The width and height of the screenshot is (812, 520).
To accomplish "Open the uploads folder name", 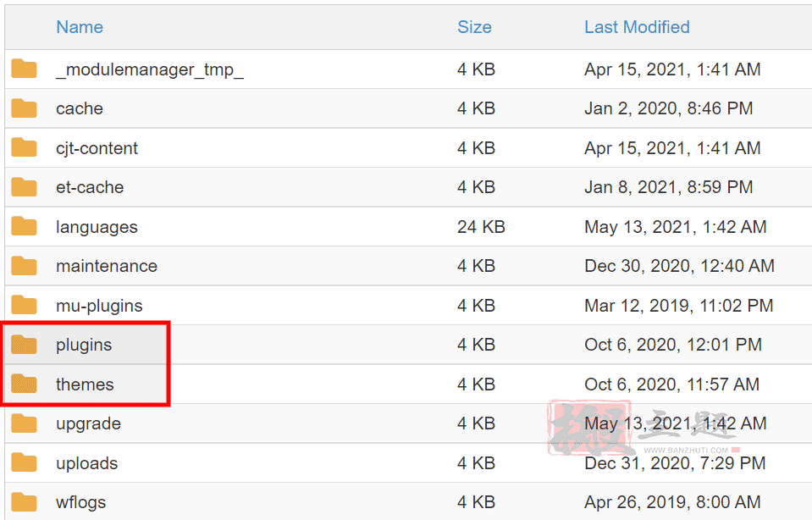I will click(x=87, y=463).
